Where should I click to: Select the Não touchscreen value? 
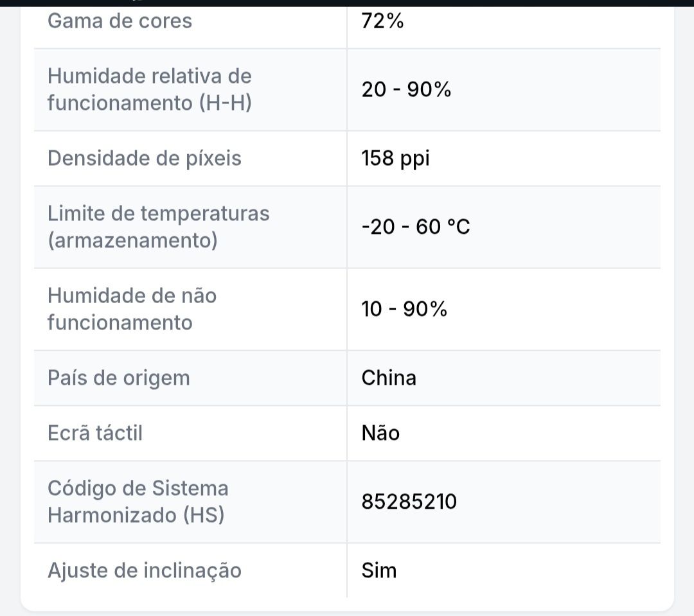pos(380,433)
